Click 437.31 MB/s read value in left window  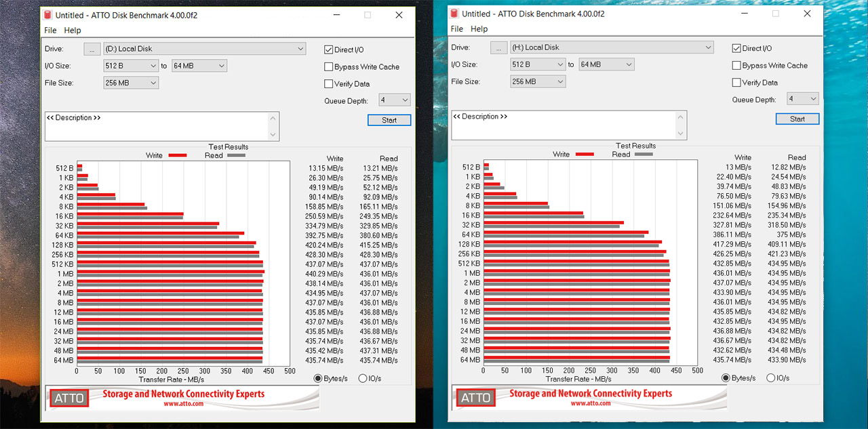point(378,351)
